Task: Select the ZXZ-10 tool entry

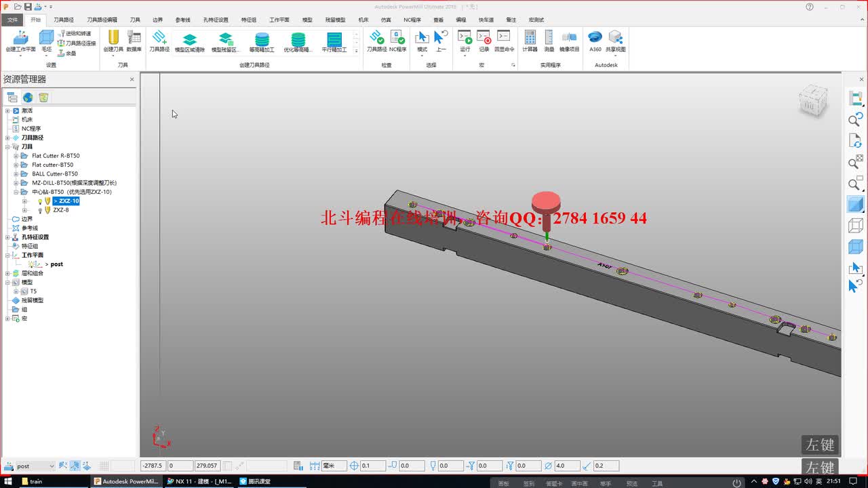Action: pos(66,201)
